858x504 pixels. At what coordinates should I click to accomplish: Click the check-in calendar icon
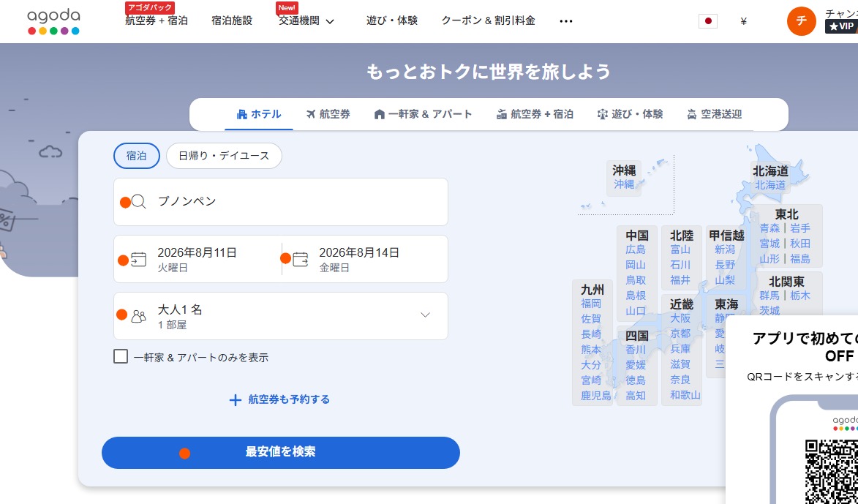[138, 260]
